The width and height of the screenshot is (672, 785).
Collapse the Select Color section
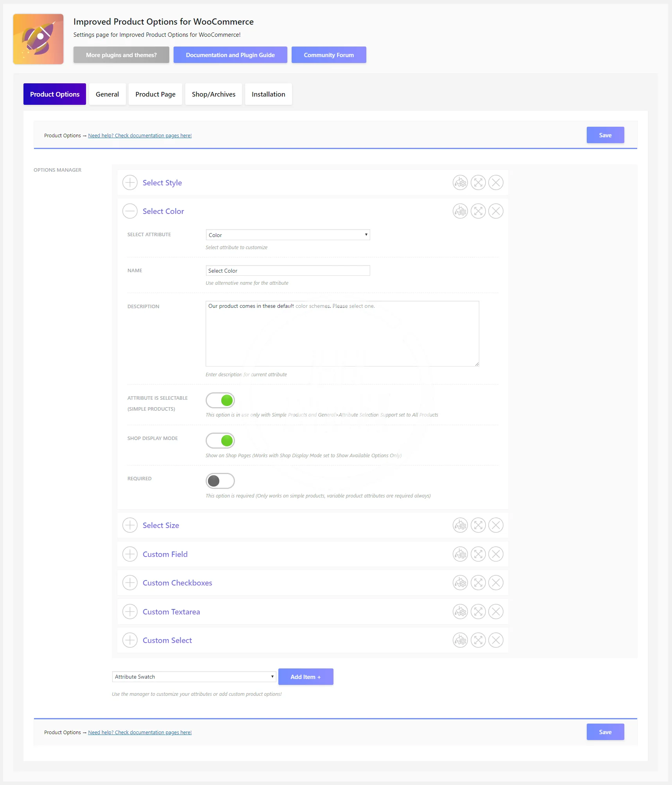[x=130, y=211]
